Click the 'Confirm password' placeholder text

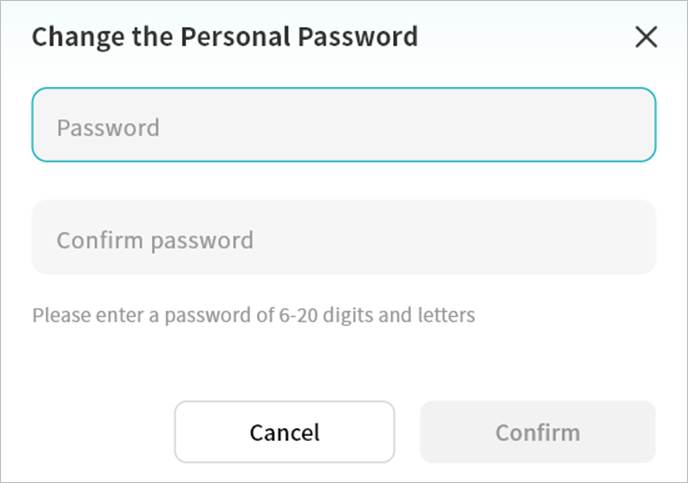click(x=155, y=240)
